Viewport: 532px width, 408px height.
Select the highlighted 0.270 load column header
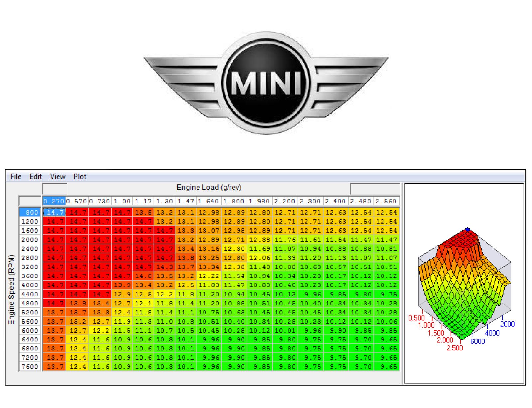click(x=53, y=201)
